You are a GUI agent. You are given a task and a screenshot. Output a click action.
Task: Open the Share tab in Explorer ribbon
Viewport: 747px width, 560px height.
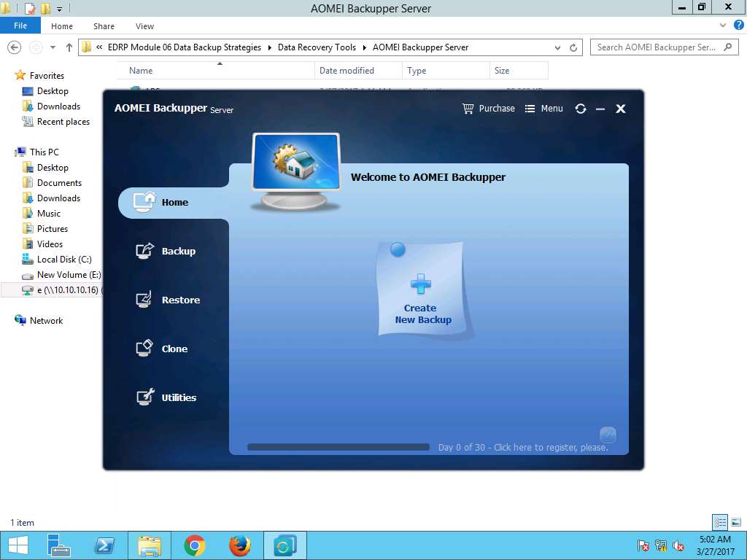coord(104,26)
